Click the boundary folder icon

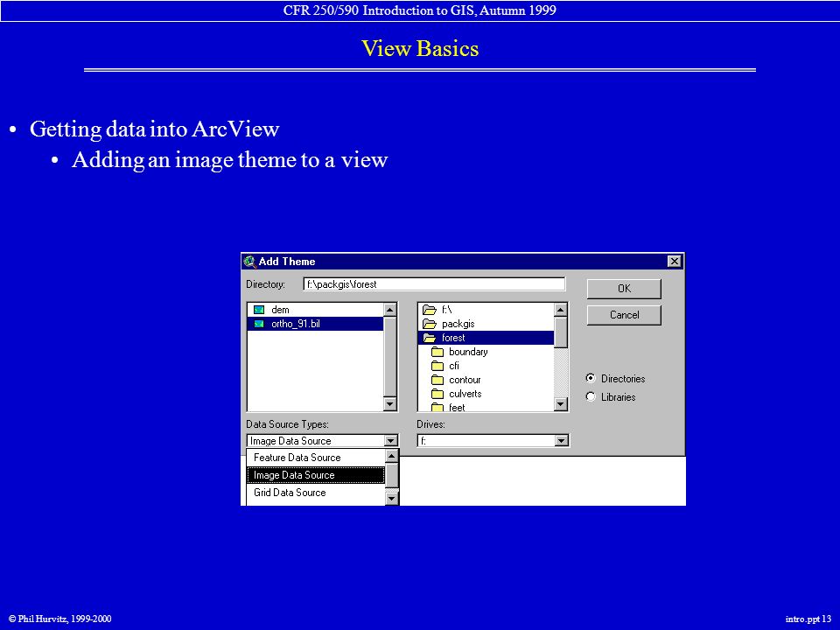click(437, 352)
